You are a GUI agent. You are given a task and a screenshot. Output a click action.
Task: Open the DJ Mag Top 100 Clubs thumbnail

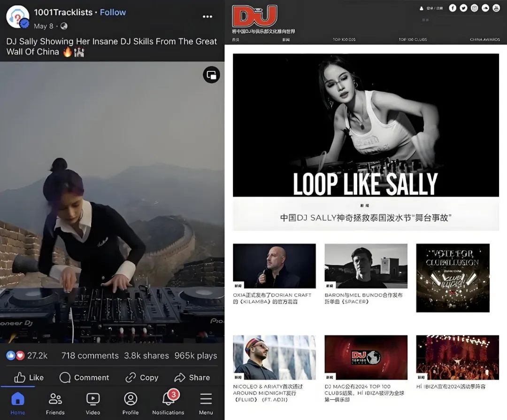366,357
